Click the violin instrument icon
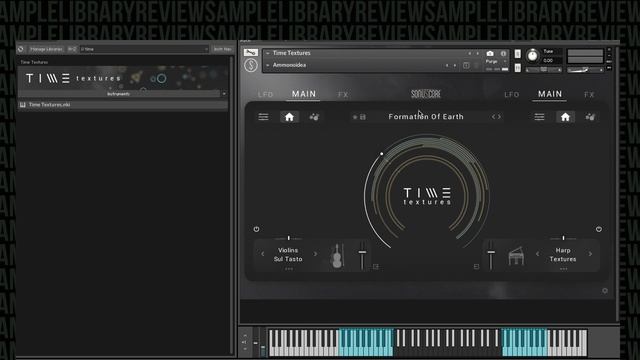The height and width of the screenshot is (360, 640). (x=337, y=256)
